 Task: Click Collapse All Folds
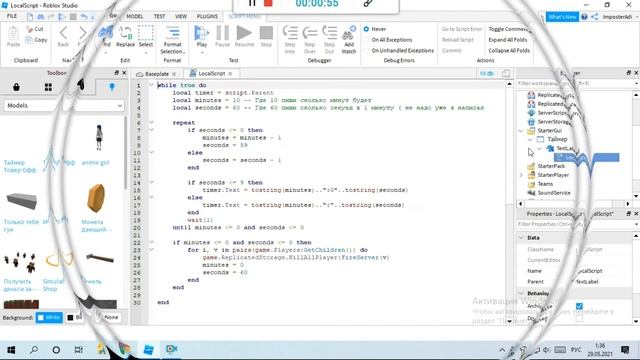[509, 50]
